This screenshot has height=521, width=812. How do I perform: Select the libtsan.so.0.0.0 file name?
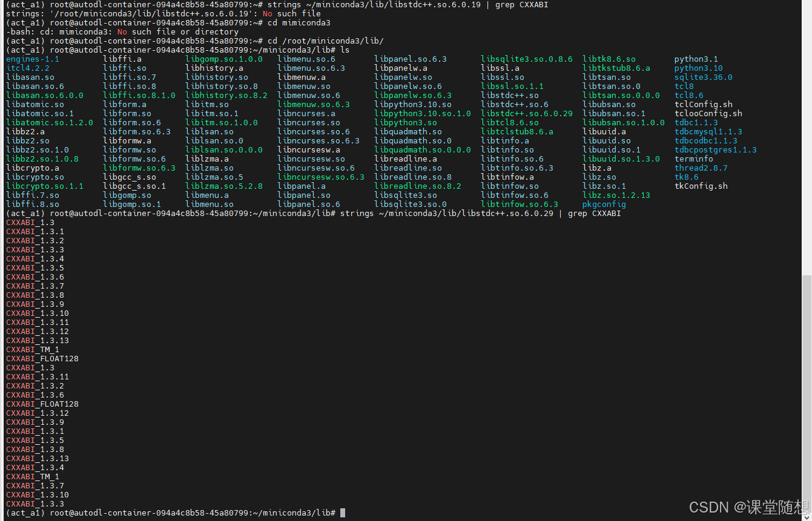(621, 96)
